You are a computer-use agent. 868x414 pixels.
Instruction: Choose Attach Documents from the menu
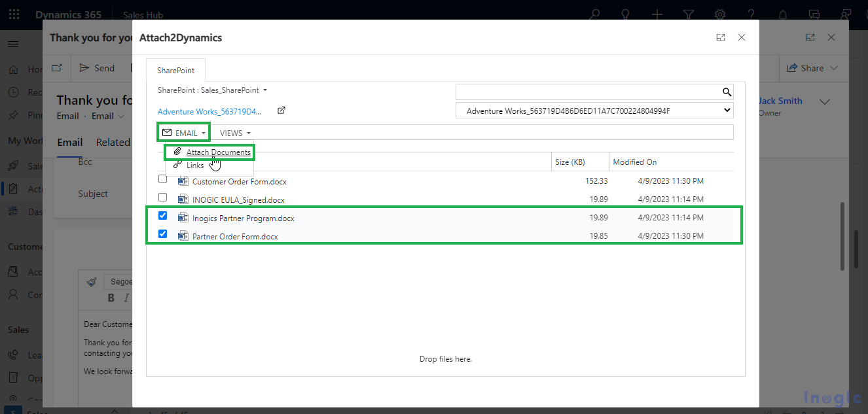click(218, 152)
